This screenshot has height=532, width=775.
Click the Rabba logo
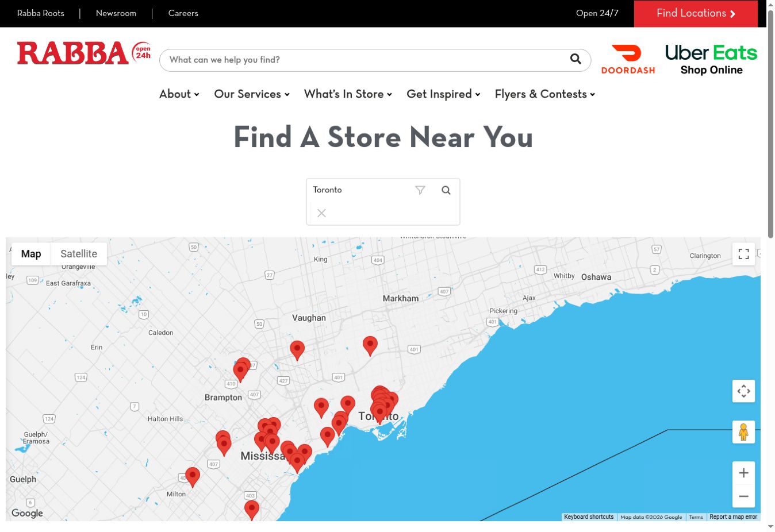[x=84, y=53]
